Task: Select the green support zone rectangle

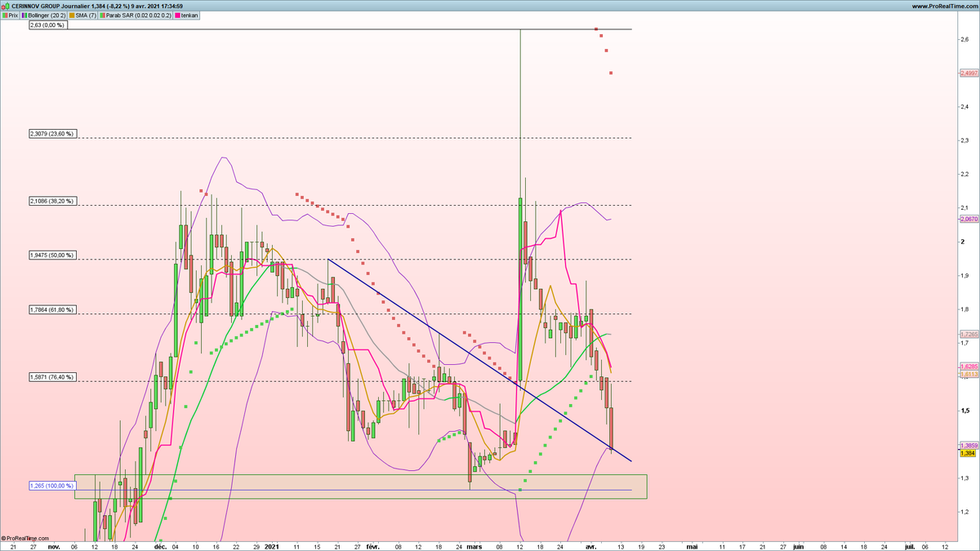Action: coord(360,487)
